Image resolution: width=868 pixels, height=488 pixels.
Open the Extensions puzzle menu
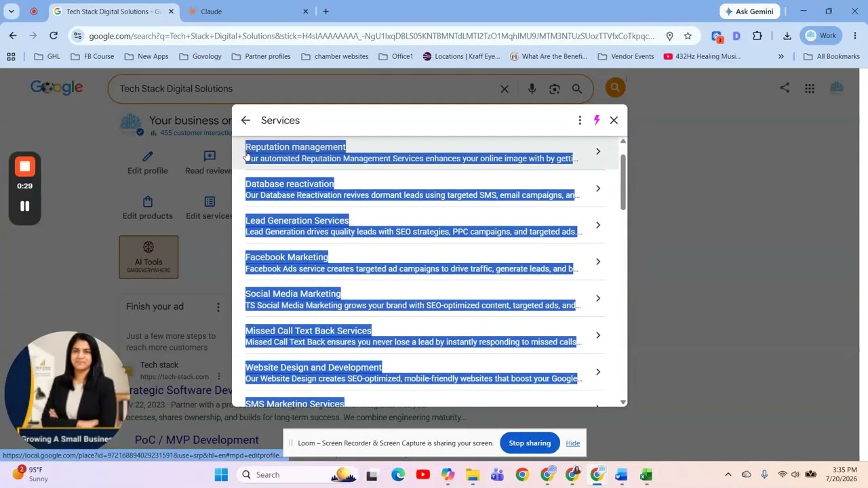(757, 36)
